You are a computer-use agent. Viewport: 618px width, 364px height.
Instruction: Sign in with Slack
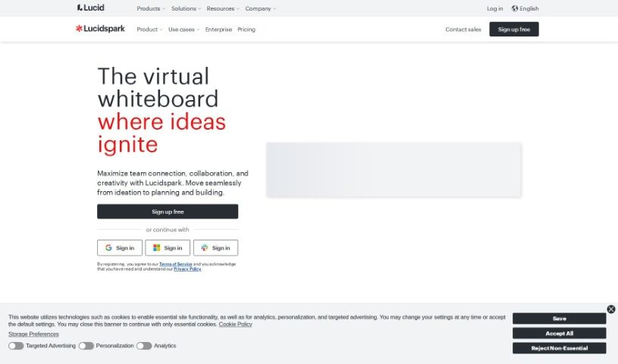(x=215, y=248)
